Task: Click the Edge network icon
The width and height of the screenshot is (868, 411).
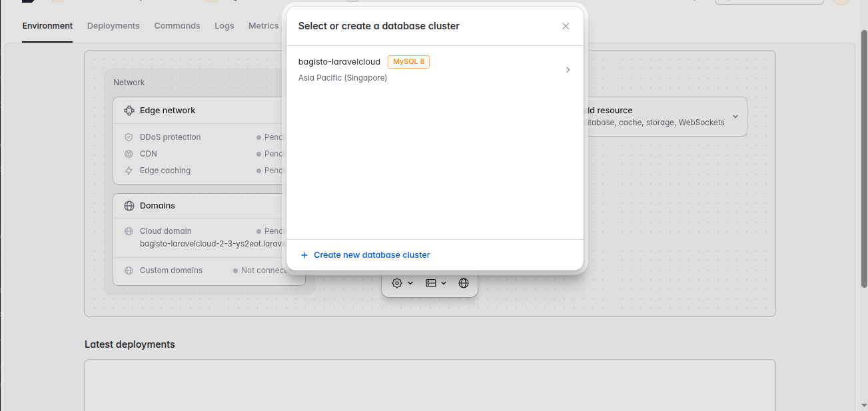Action: pos(129,111)
